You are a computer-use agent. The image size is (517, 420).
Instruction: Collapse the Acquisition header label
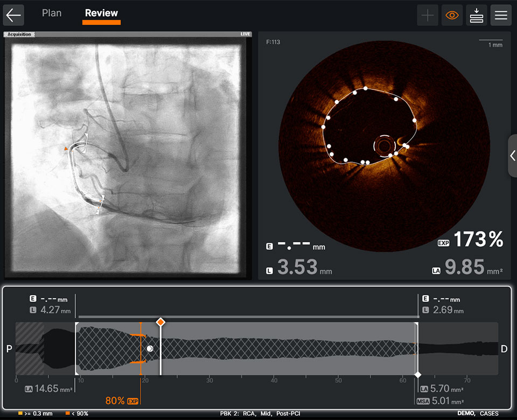19,34
